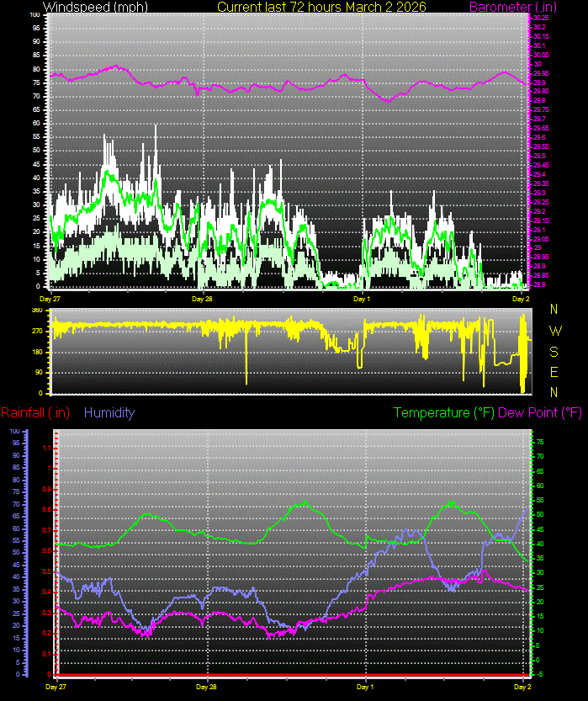
Task: Click the magenta Dew Point (°F) legend label
Action: [x=540, y=412]
